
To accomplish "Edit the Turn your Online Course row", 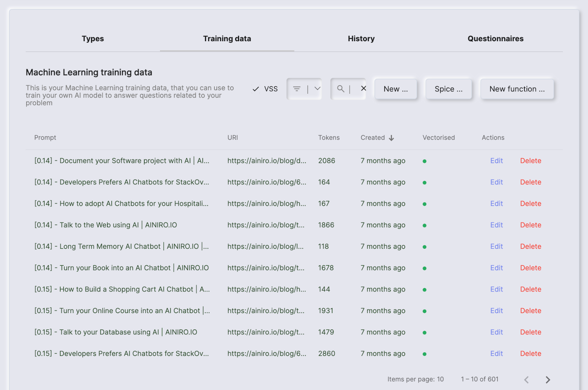I will point(496,311).
